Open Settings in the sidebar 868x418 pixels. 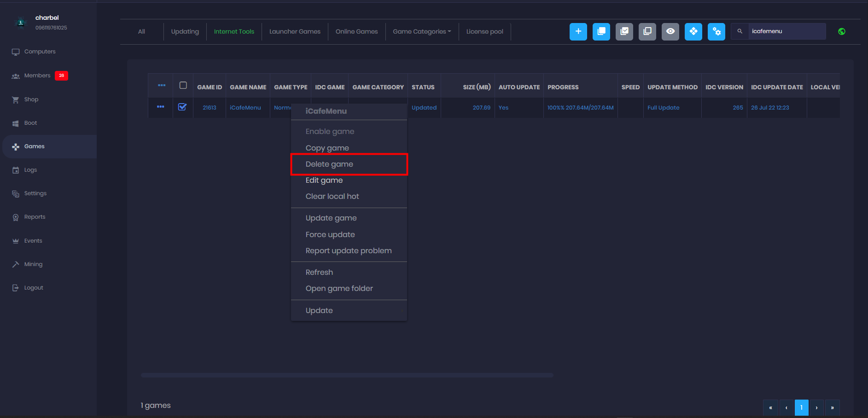tap(35, 193)
